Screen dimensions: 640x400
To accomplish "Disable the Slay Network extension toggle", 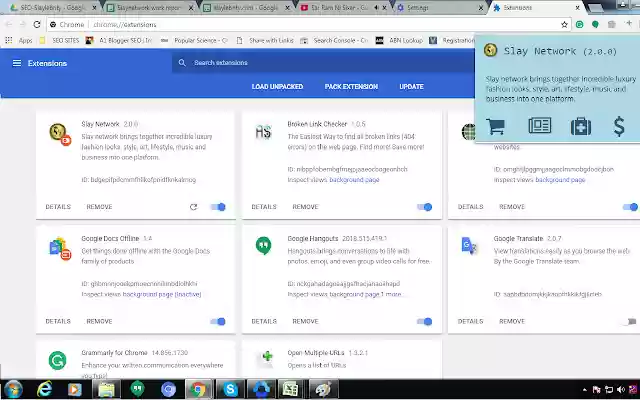I will [x=218, y=207].
